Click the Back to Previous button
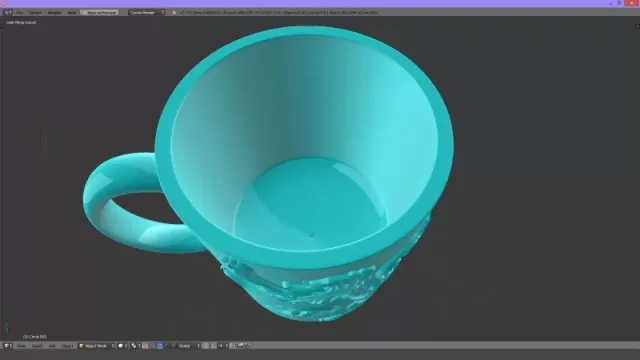The height and width of the screenshot is (360, 640). pyautogui.click(x=99, y=13)
